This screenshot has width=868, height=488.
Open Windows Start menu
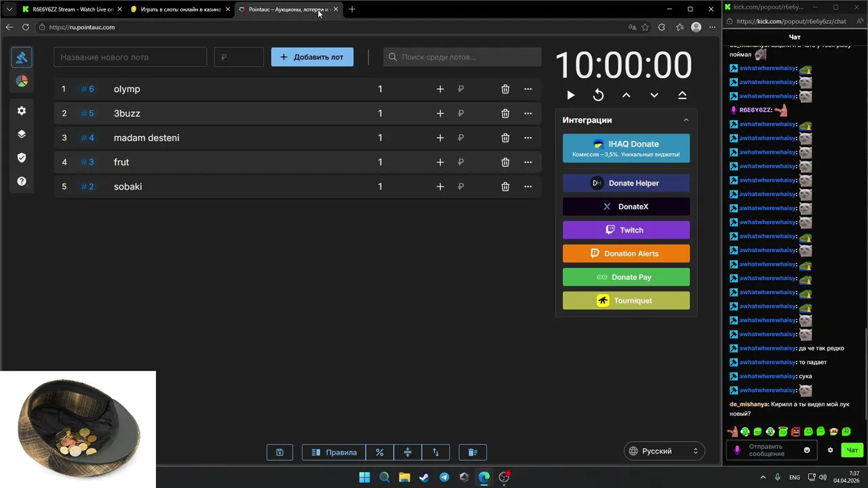364,477
